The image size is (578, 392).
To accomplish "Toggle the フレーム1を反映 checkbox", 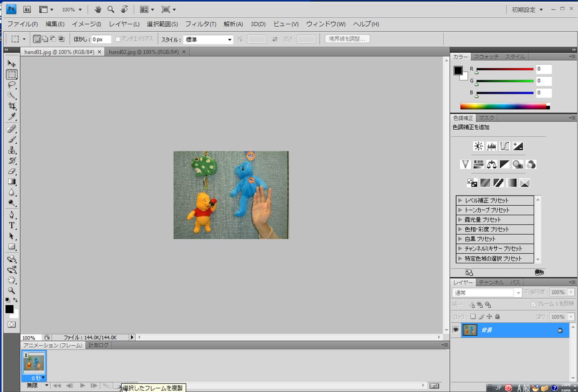I will point(533,304).
